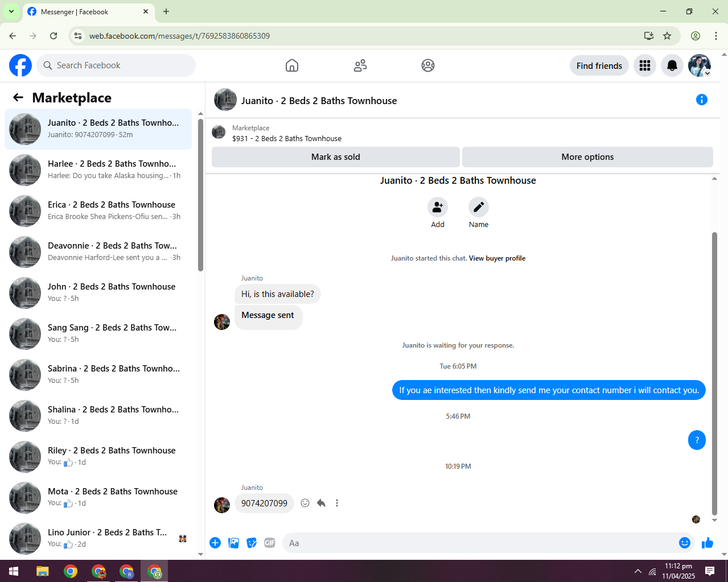Image resolution: width=728 pixels, height=582 pixels.
Task: Click the Search Facebook field
Action: pyautogui.click(x=116, y=65)
